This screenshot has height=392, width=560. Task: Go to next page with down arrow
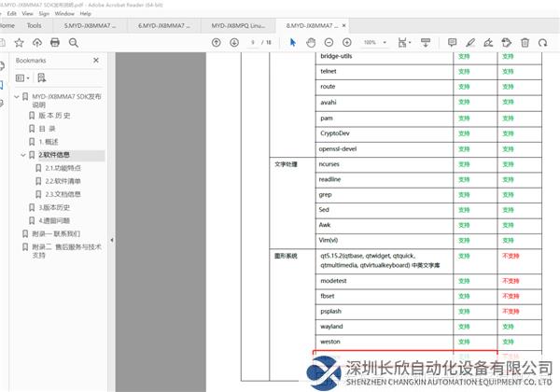pyautogui.click(x=233, y=43)
